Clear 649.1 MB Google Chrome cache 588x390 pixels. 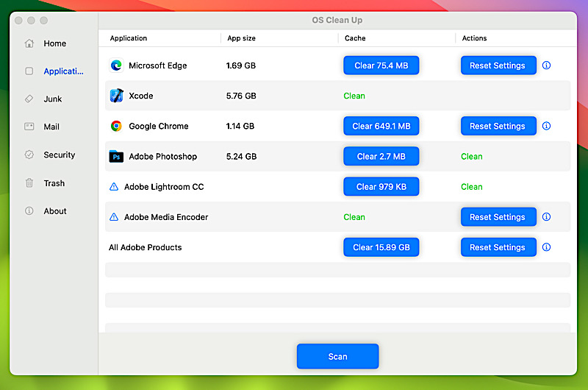point(381,126)
